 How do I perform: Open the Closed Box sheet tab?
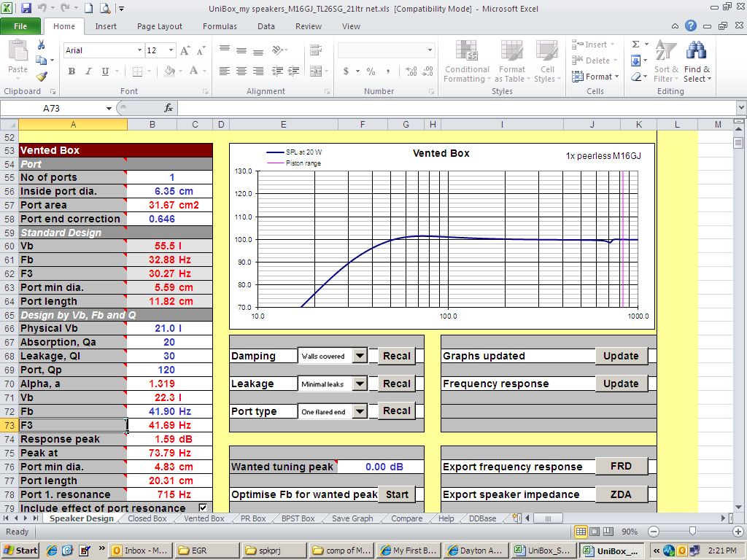point(147,518)
